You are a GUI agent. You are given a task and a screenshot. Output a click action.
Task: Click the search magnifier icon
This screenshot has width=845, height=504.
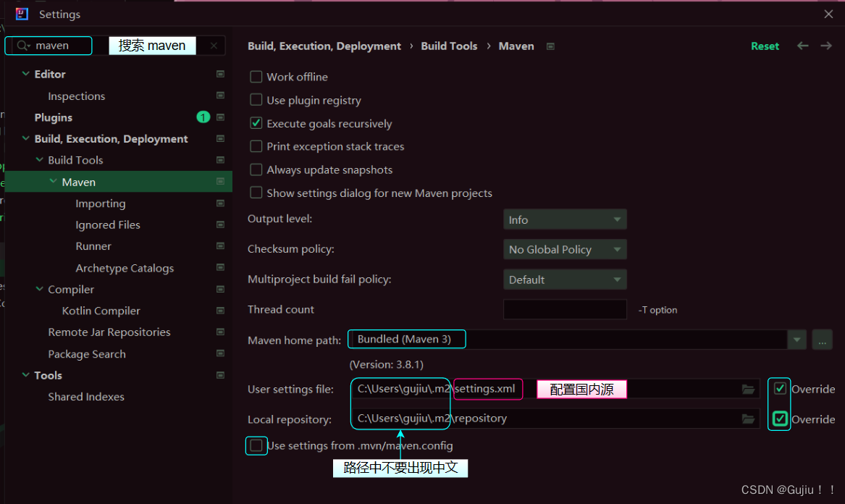pos(22,46)
